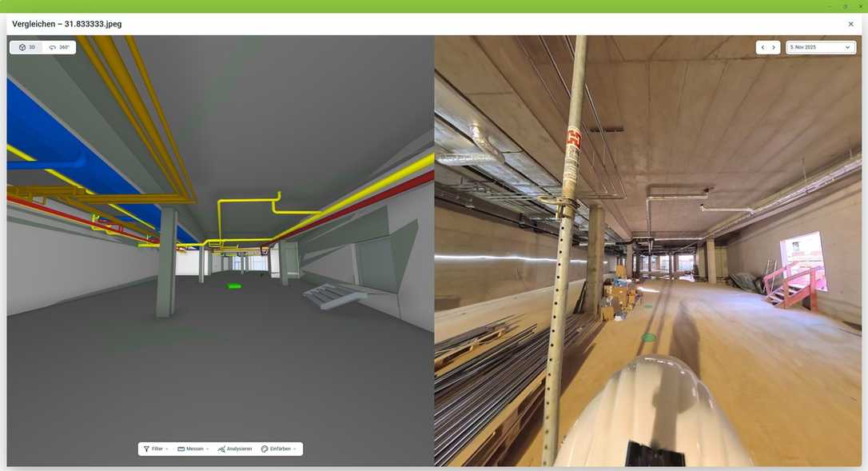Screen dimensions: 868x471
Task: Minimize the application window
Action: [830, 6]
